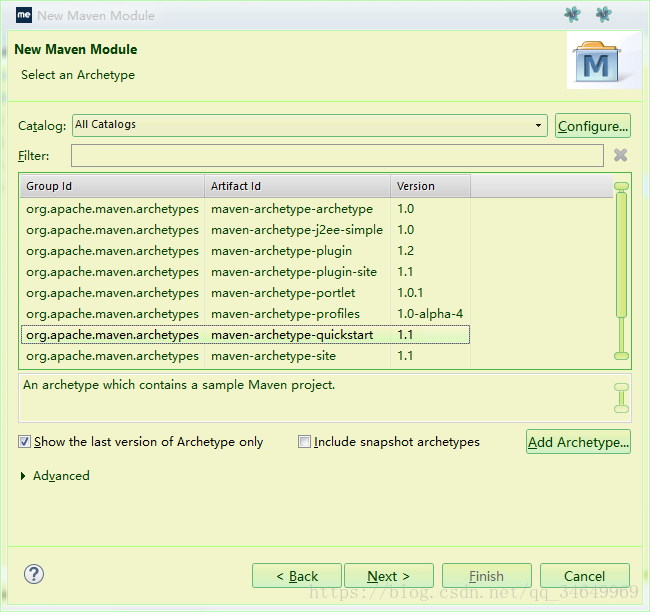Select the maven-archetype-plugin 1.2 row
Screen dimensions: 650x612
click(x=245, y=251)
